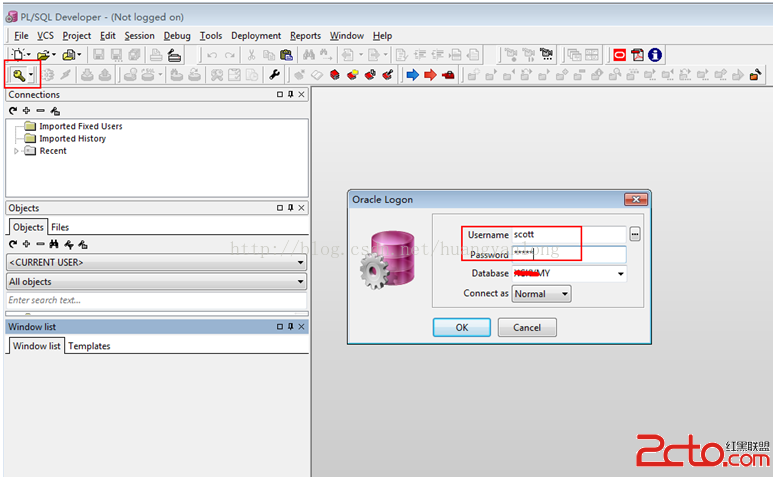Close the Window list panel

click(x=301, y=326)
